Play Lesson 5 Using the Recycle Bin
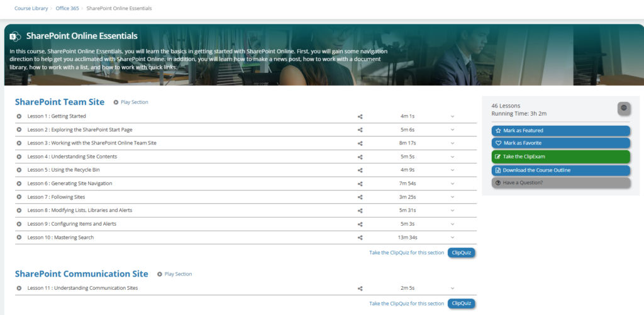Image resolution: width=644 pixels, height=315 pixels. [x=19, y=170]
